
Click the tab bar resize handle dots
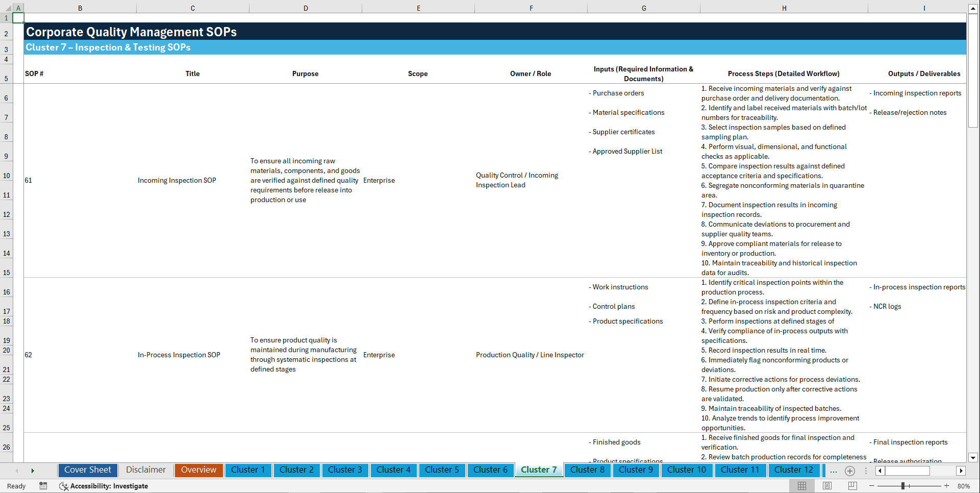[866, 471]
